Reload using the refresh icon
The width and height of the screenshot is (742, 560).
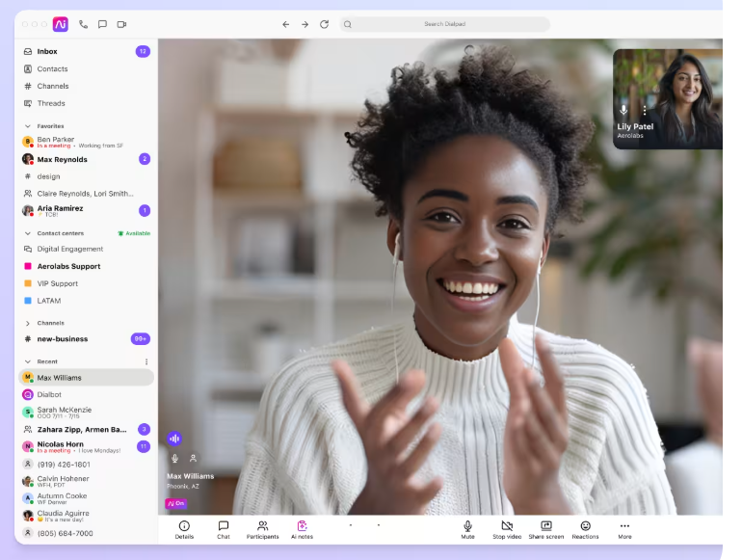pyautogui.click(x=324, y=24)
